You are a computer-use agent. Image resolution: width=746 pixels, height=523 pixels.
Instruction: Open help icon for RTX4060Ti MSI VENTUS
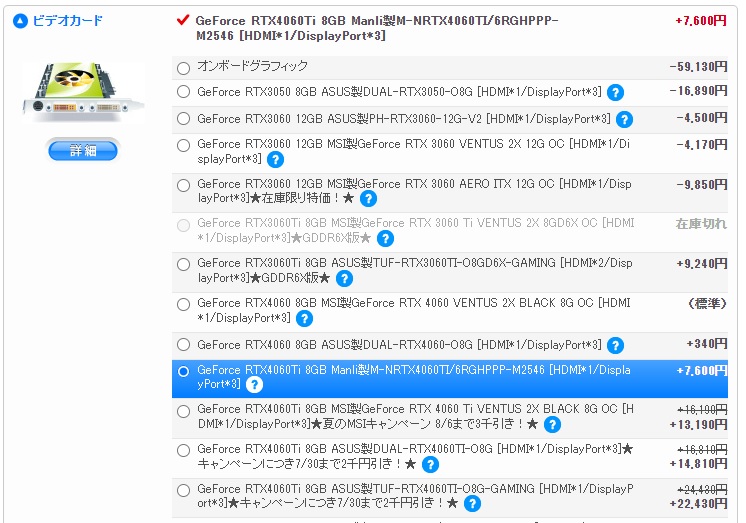(552, 424)
